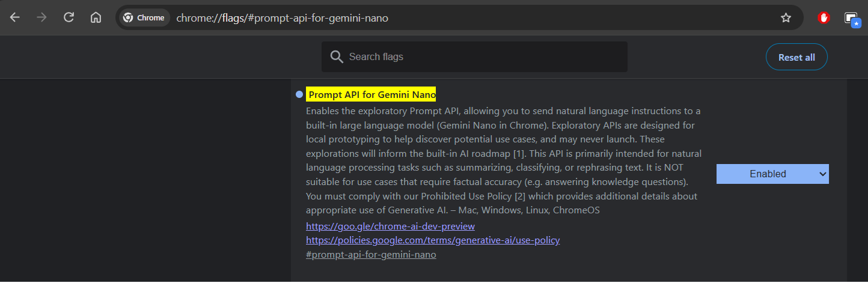The image size is (868, 283).
Task: Go back to the previous page
Action: [15, 17]
